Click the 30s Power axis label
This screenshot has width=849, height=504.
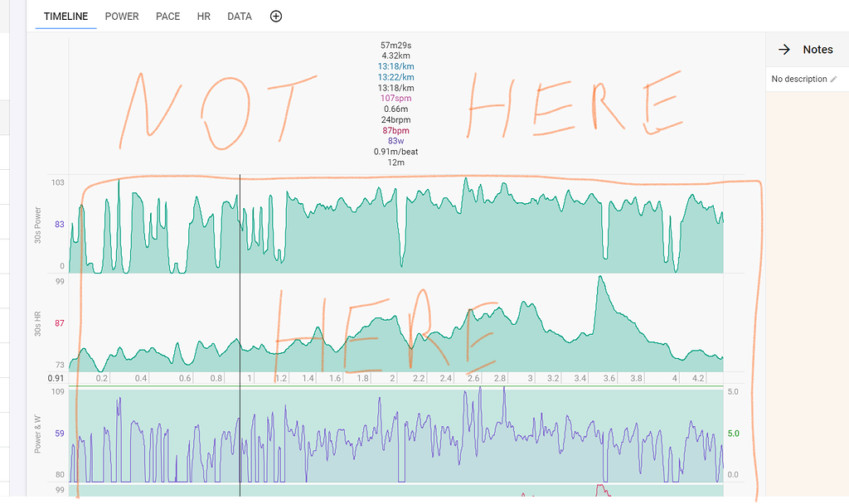38,224
